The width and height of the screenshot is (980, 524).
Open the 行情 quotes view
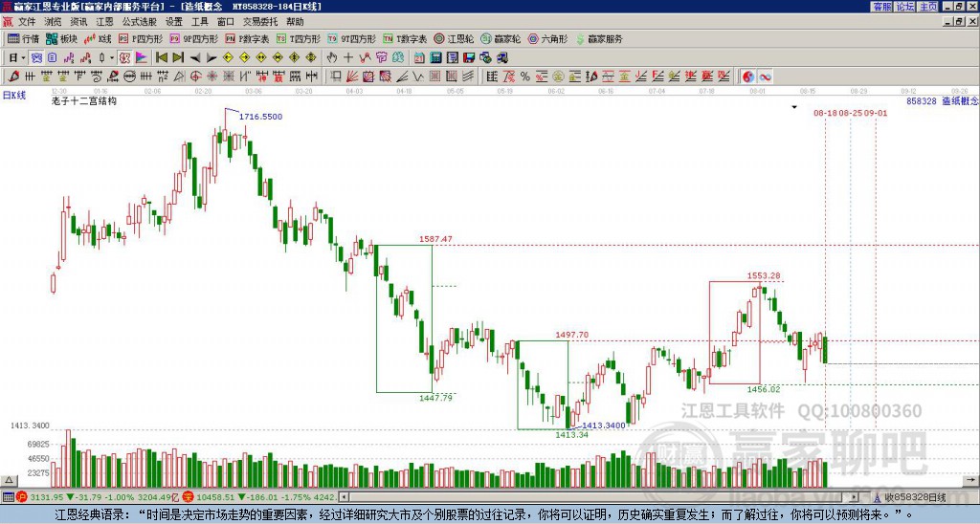point(23,38)
